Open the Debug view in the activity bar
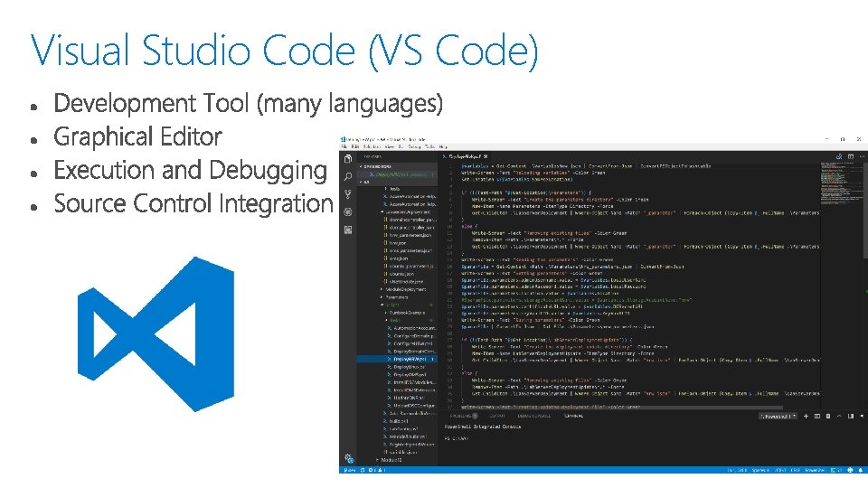Image resolution: width=868 pixels, height=488 pixels. point(347,211)
